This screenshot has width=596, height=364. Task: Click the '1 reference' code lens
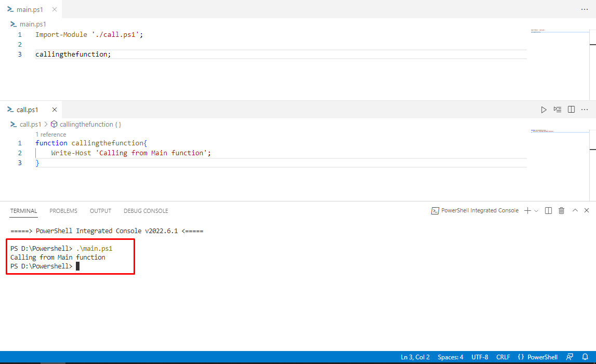(50, 134)
